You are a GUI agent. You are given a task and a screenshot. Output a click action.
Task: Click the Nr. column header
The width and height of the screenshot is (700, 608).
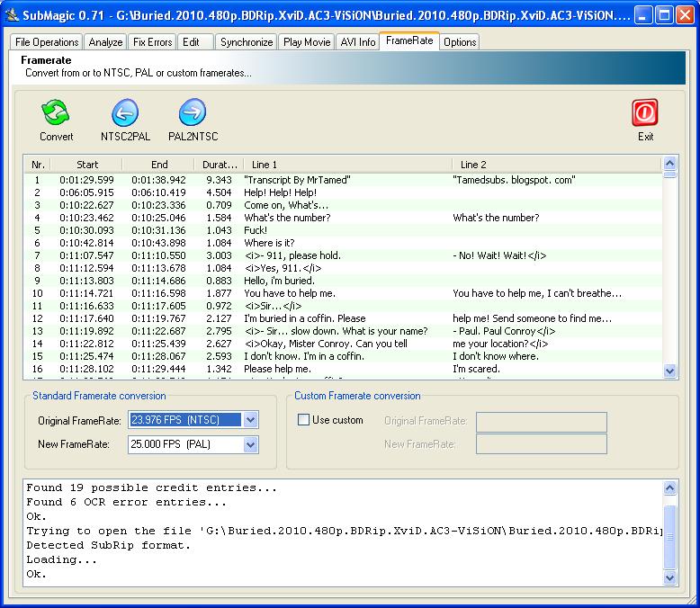[38, 165]
